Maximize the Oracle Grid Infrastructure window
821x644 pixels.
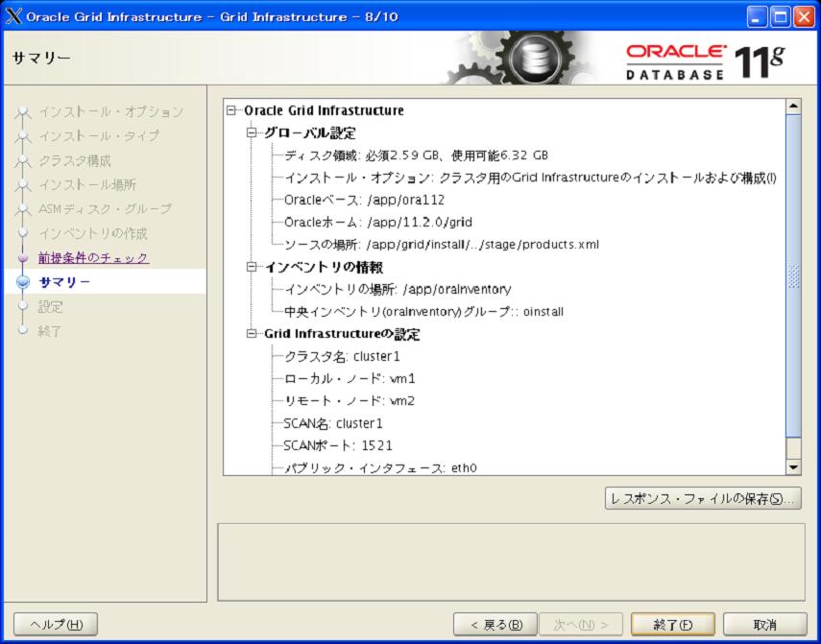coord(780,16)
